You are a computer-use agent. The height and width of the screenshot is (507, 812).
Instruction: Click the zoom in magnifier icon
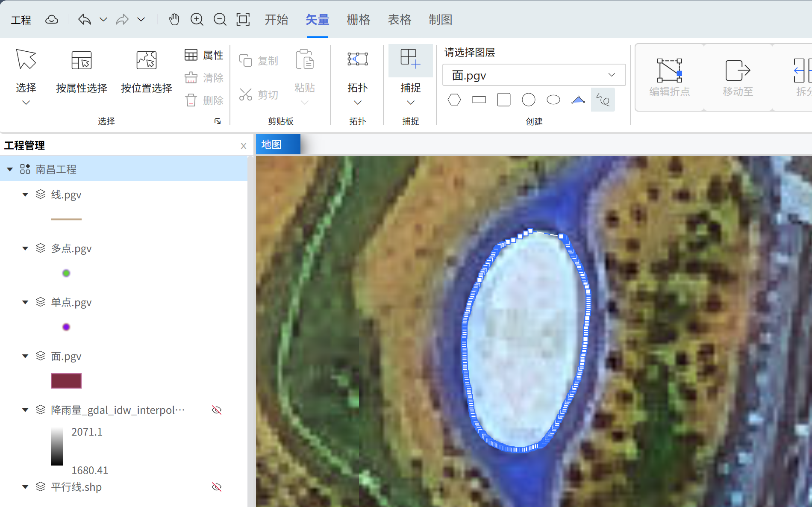point(197,20)
